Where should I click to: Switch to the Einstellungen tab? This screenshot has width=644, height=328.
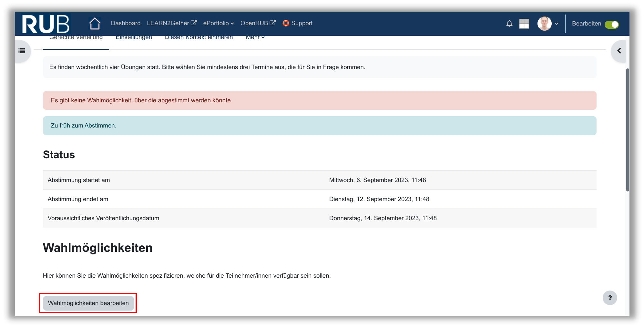pyautogui.click(x=134, y=37)
